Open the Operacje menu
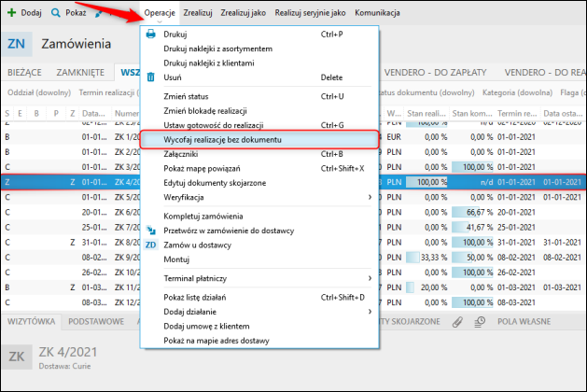This screenshot has height=392, width=587. click(160, 13)
